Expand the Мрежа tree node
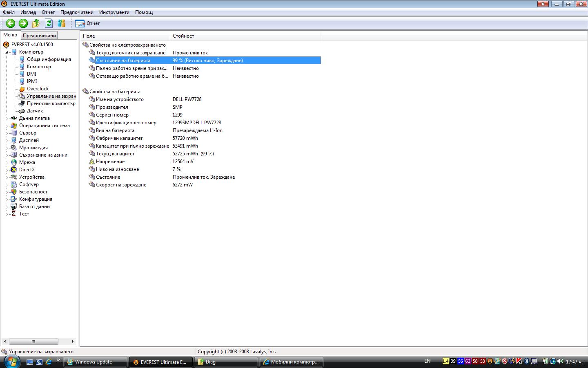The width and height of the screenshot is (588, 368). 7,163
